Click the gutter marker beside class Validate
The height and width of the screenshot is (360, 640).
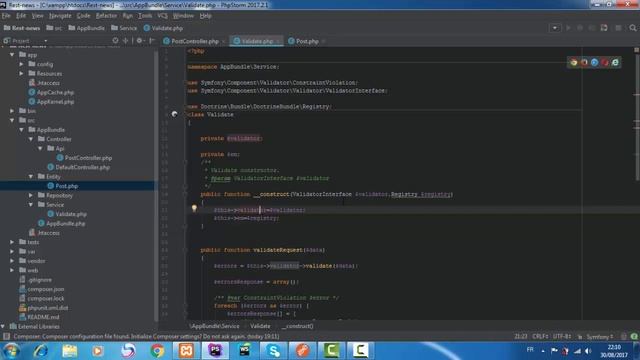pos(174,114)
